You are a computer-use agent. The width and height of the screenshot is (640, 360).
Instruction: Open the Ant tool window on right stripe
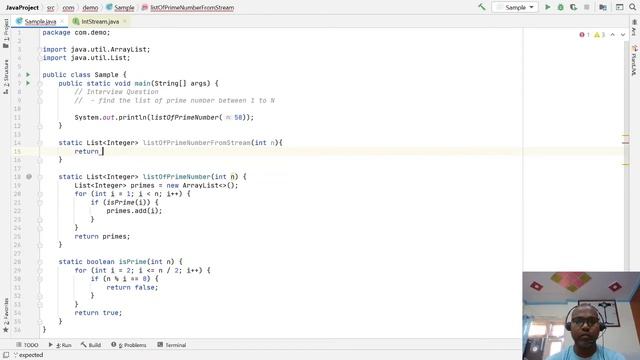(634, 28)
